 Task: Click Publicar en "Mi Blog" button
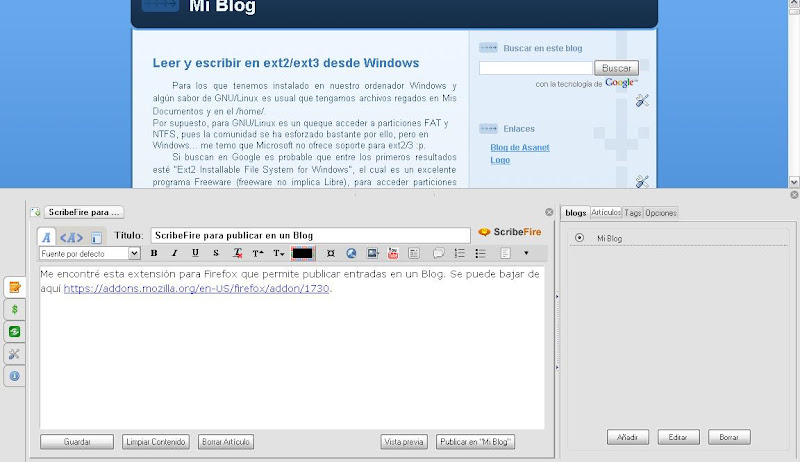475,442
